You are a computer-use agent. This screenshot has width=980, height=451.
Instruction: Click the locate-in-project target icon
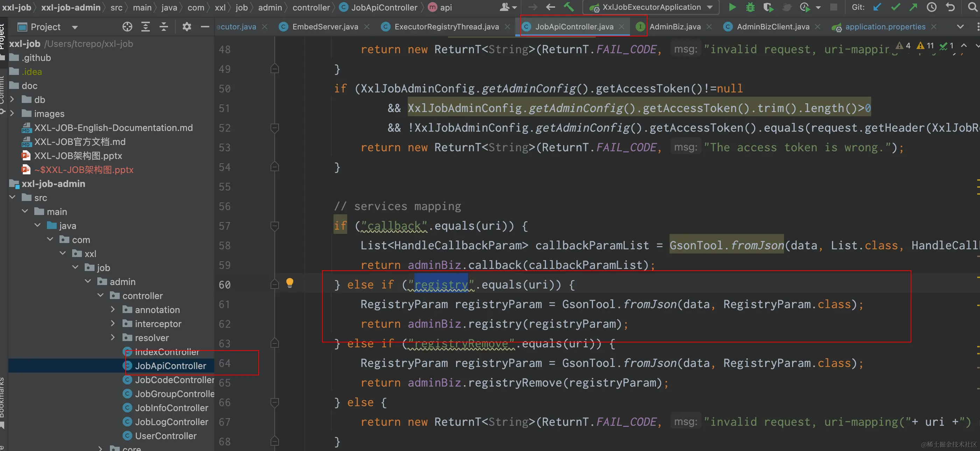(x=127, y=27)
